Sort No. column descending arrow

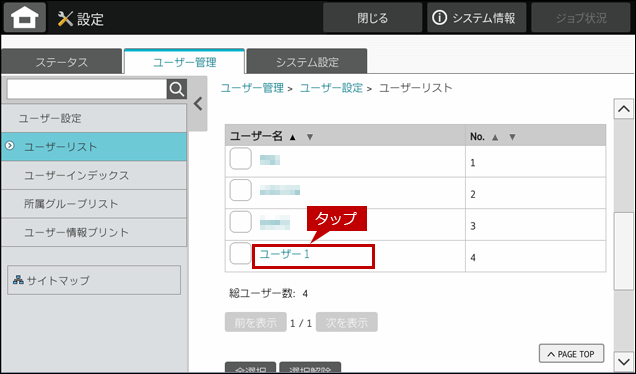click(512, 137)
